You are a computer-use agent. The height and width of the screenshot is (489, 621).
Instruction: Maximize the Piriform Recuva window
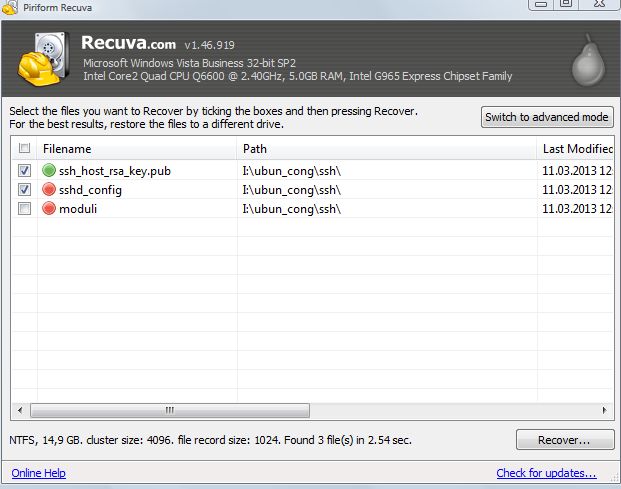point(566,4)
